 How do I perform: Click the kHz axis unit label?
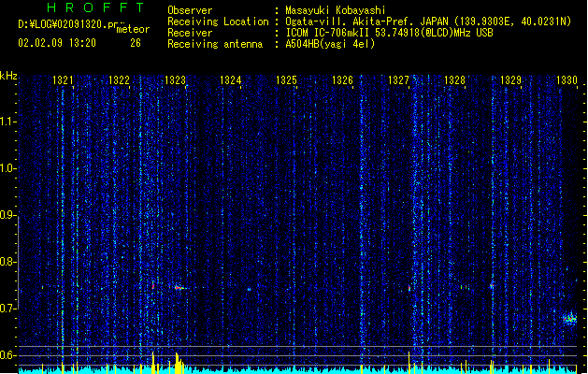(8, 76)
